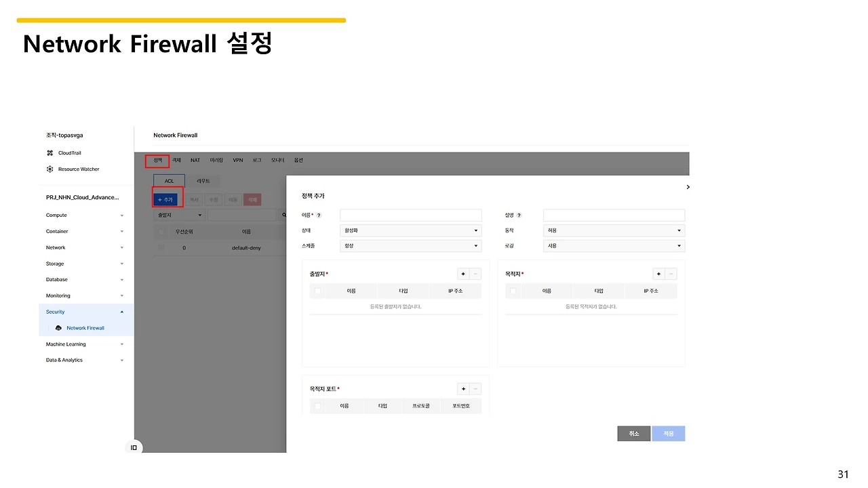
Task: Click the Network Firewall icon in sidebar
Action: pyautogui.click(x=58, y=328)
